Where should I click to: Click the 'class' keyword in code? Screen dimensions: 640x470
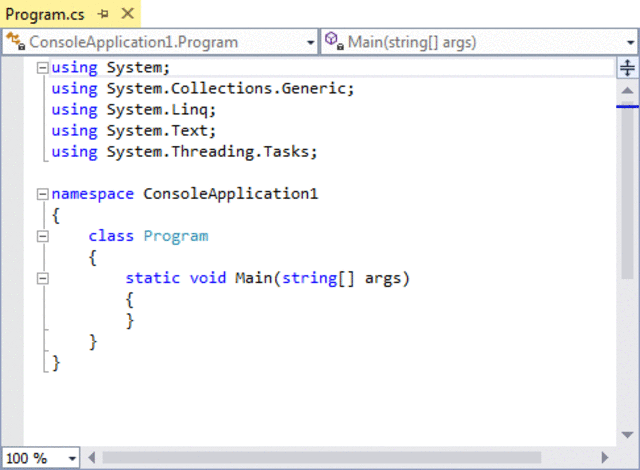[x=111, y=236]
